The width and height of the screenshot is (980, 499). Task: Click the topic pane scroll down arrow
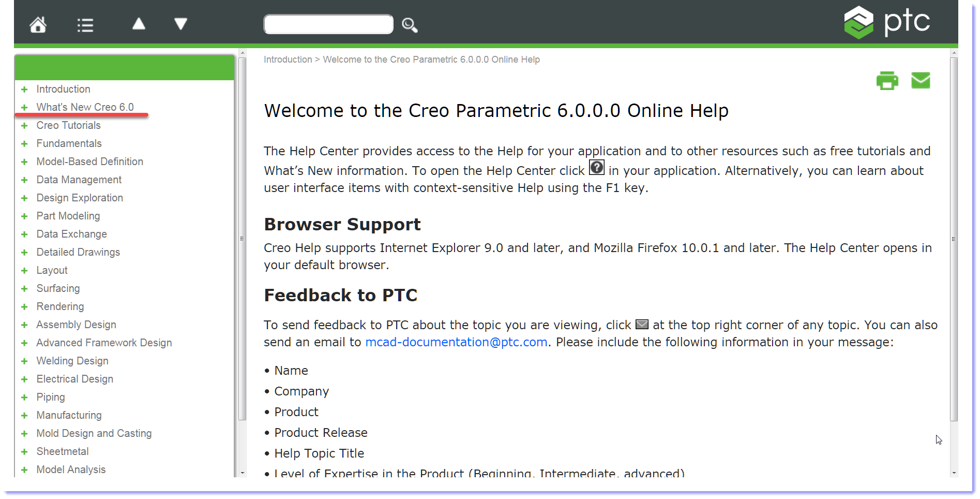(x=954, y=473)
